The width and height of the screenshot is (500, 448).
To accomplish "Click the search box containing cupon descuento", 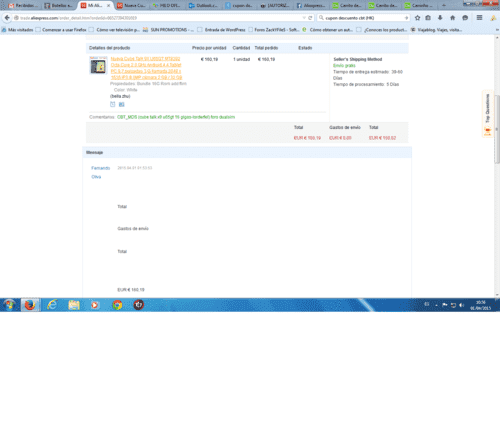I will tap(363, 18).
